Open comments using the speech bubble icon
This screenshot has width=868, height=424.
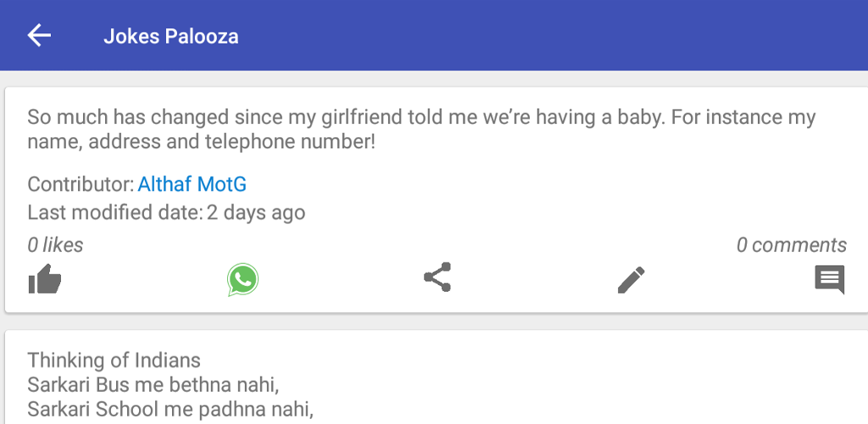829,280
